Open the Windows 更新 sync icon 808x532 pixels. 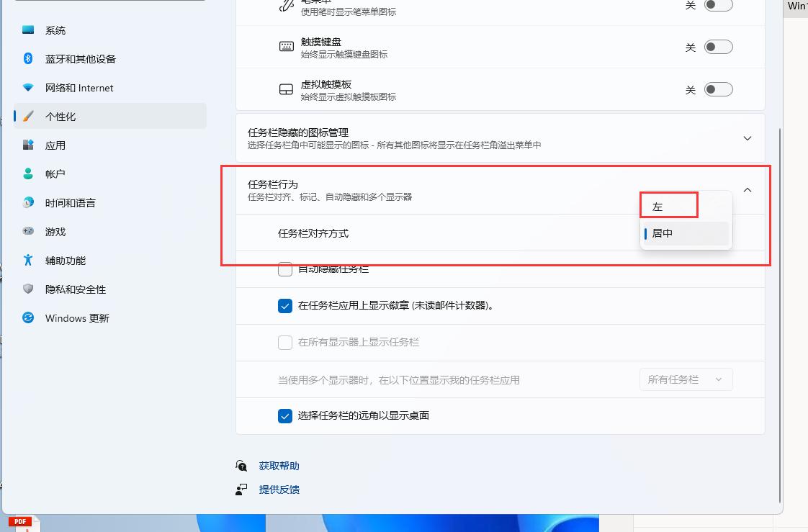pyautogui.click(x=28, y=318)
